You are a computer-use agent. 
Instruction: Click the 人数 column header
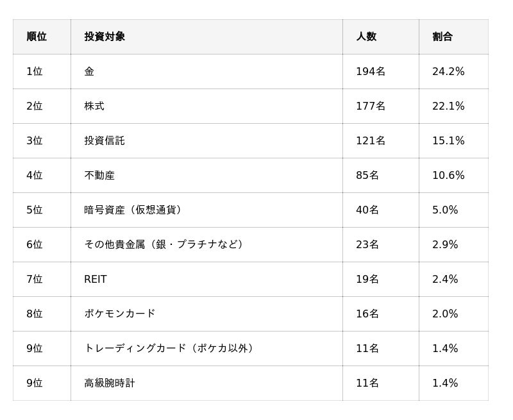[366, 37]
